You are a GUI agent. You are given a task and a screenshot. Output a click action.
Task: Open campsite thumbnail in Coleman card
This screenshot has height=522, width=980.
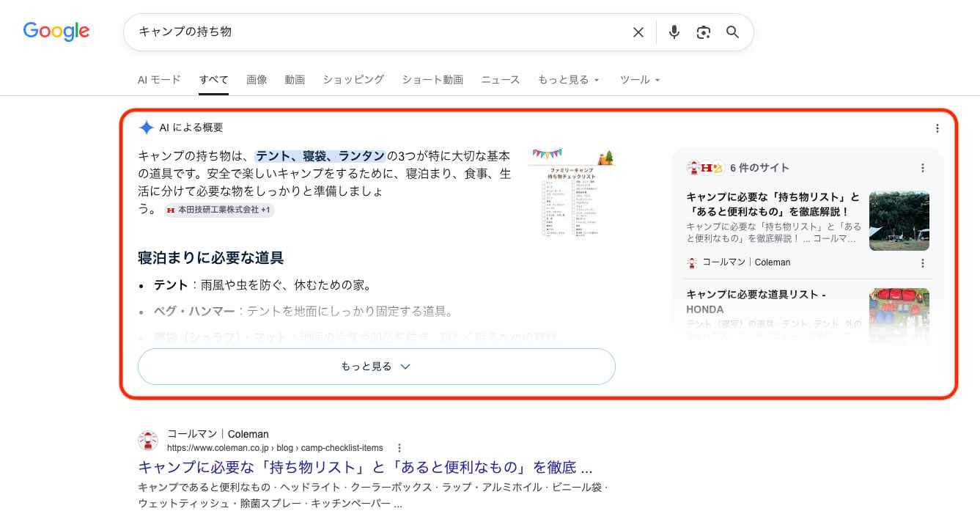coord(899,221)
